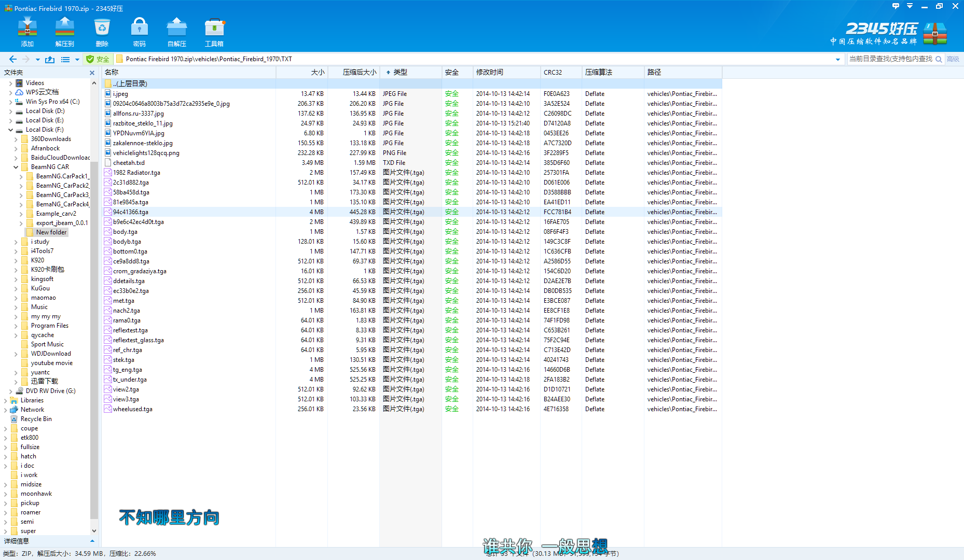Click the folder tree scroll-up arrow
This screenshot has width=964, height=560.
[94, 83]
